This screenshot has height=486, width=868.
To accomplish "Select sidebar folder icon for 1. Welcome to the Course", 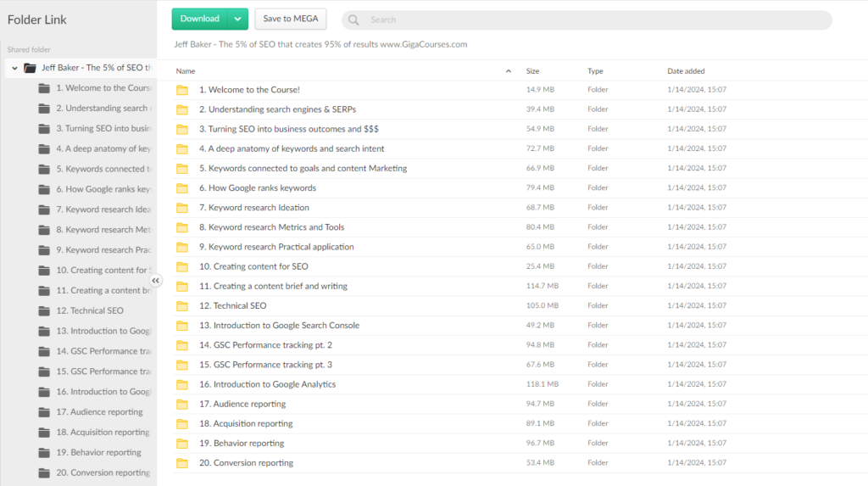I will (x=44, y=88).
